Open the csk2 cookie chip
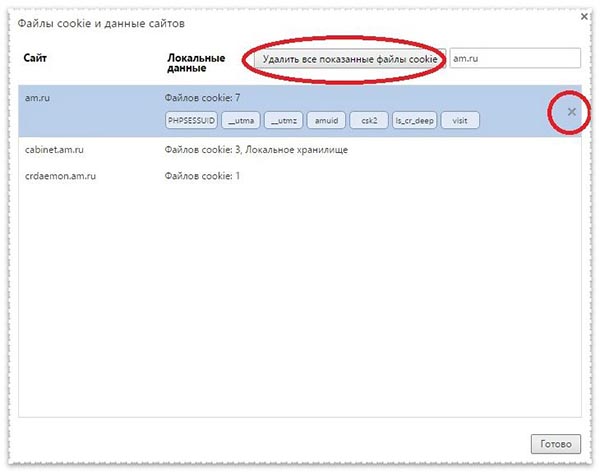 [369, 120]
